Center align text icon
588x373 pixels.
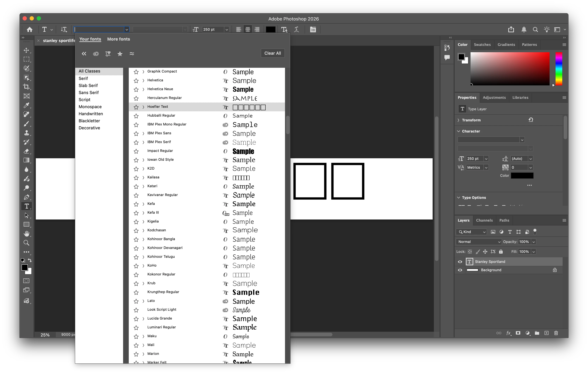(x=248, y=30)
